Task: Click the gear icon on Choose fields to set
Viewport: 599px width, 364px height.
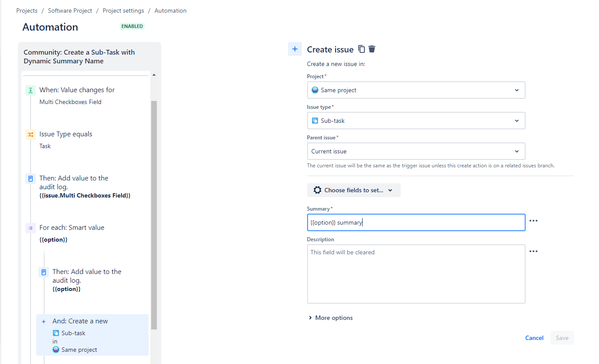Action: [x=317, y=190]
